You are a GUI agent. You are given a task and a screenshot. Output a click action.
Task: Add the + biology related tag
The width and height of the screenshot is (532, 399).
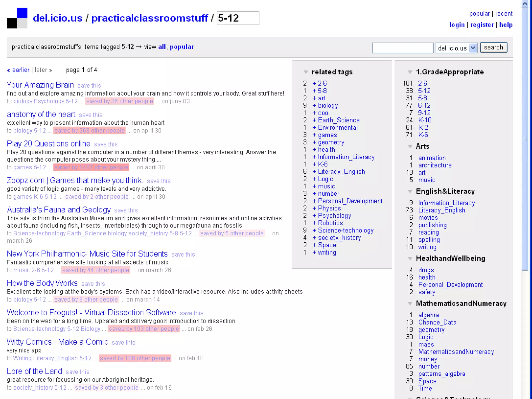[x=325, y=105]
